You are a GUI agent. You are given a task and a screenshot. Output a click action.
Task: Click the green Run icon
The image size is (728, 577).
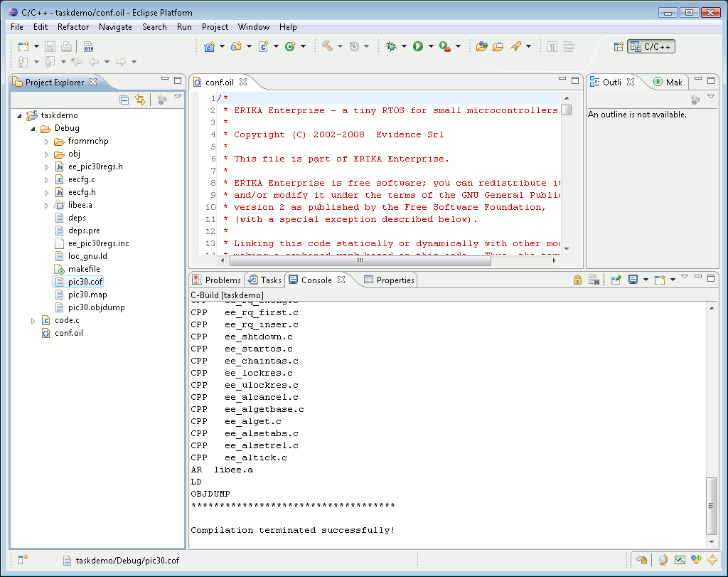418,46
